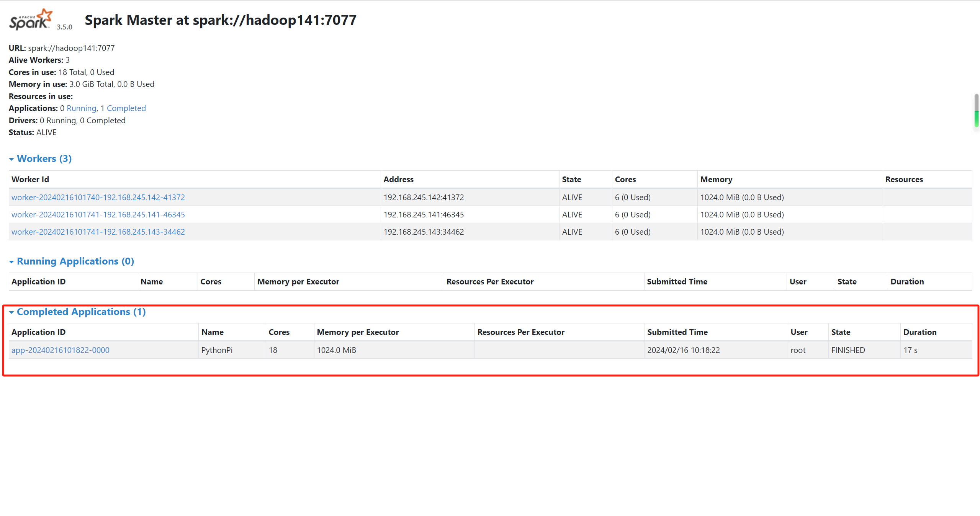980x516 pixels.
Task: Click the Workers Memory column header
Action: tap(716, 180)
